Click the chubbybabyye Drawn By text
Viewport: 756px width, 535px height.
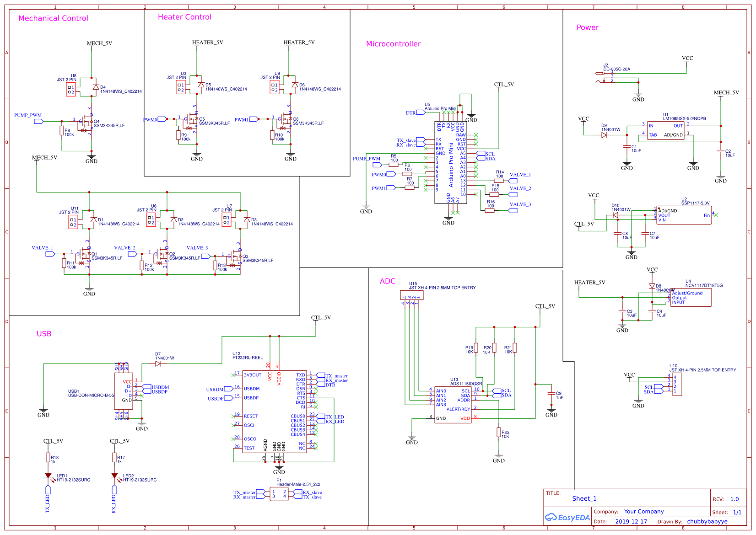(706, 521)
